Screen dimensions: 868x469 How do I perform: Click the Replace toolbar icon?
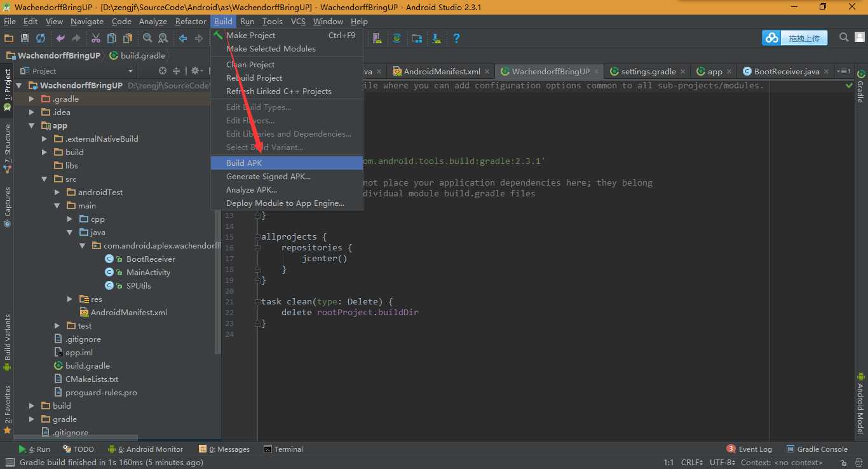[x=163, y=38]
